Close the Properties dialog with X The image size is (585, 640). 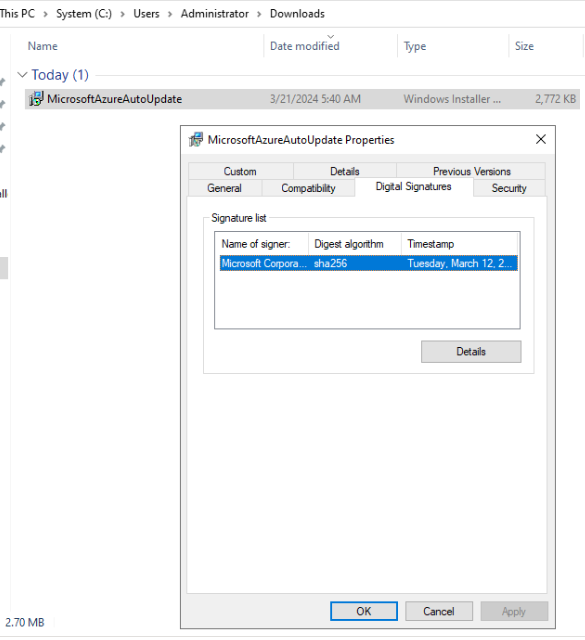coord(541,139)
